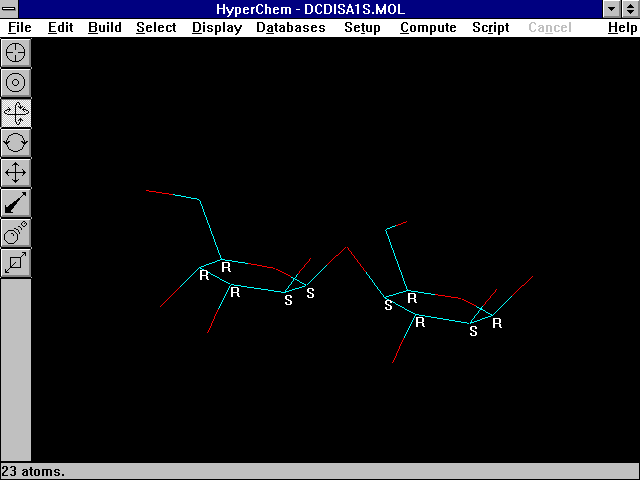640x480 pixels.
Task: Select the Z clipping planes tool
Action: [16, 262]
